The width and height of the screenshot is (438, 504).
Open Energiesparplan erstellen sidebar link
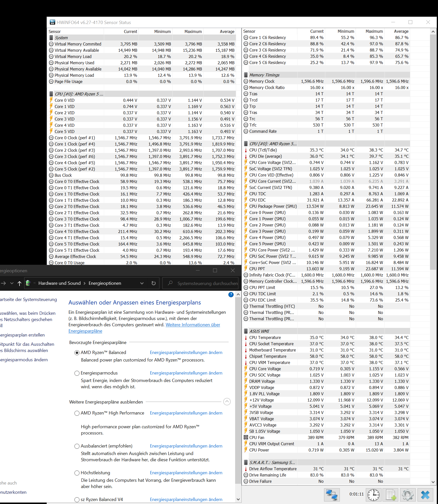pyautogui.click(x=22, y=335)
